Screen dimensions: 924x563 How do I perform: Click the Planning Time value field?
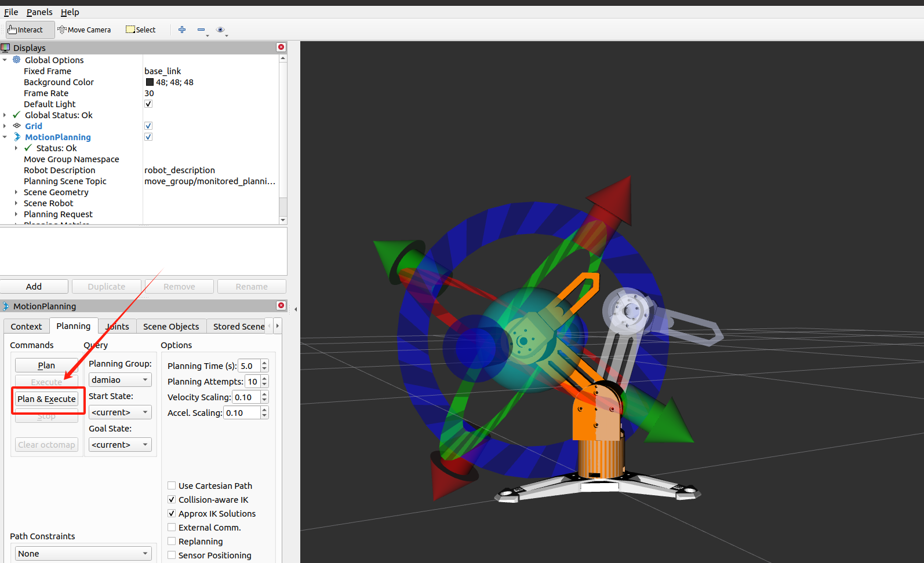tap(249, 365)
